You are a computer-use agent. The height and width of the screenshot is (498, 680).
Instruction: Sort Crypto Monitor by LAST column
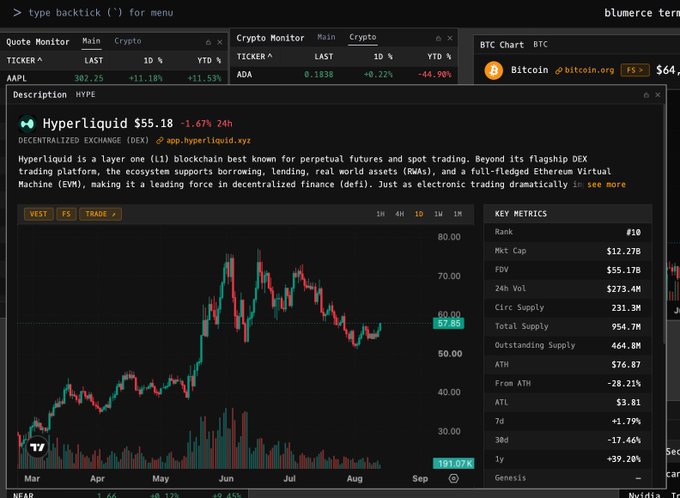(324, 56)
